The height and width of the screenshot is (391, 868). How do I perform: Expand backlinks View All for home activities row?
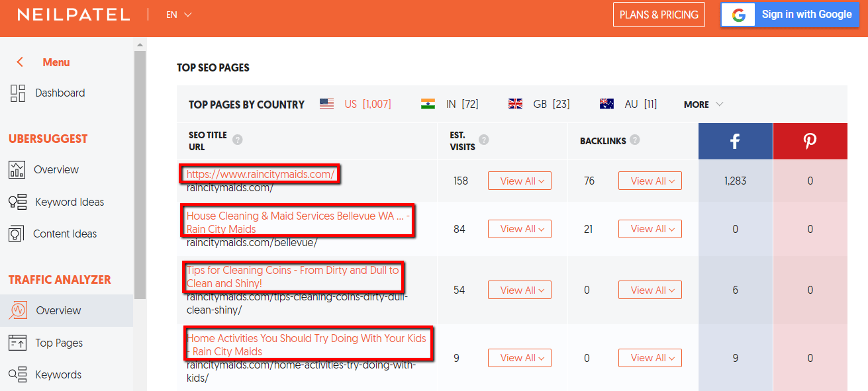point(650,358)
